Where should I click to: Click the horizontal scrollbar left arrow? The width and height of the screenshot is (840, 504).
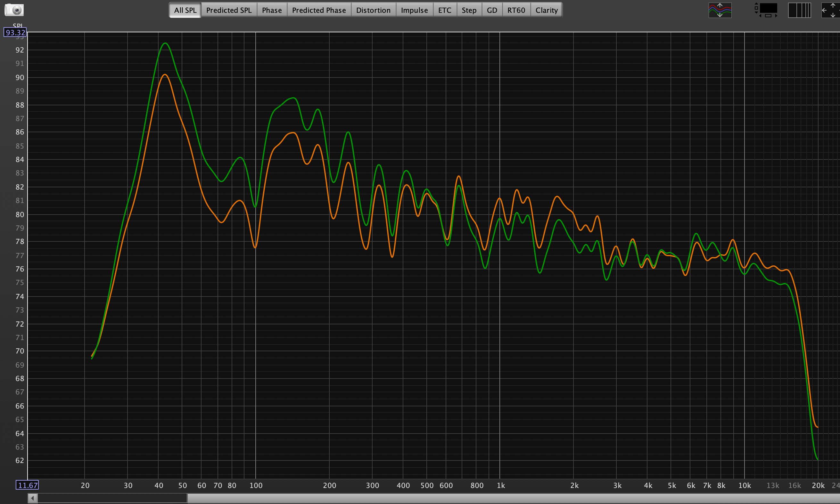[x=32, y=498]
